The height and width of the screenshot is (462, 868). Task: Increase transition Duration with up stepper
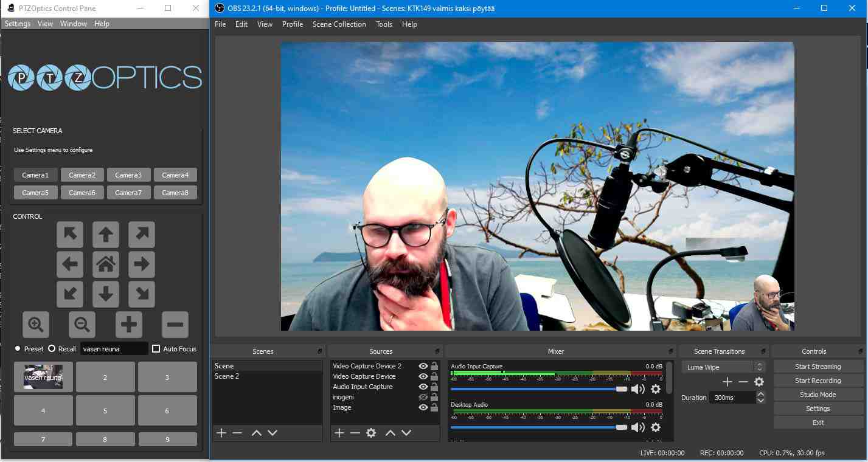click(760, 395)
